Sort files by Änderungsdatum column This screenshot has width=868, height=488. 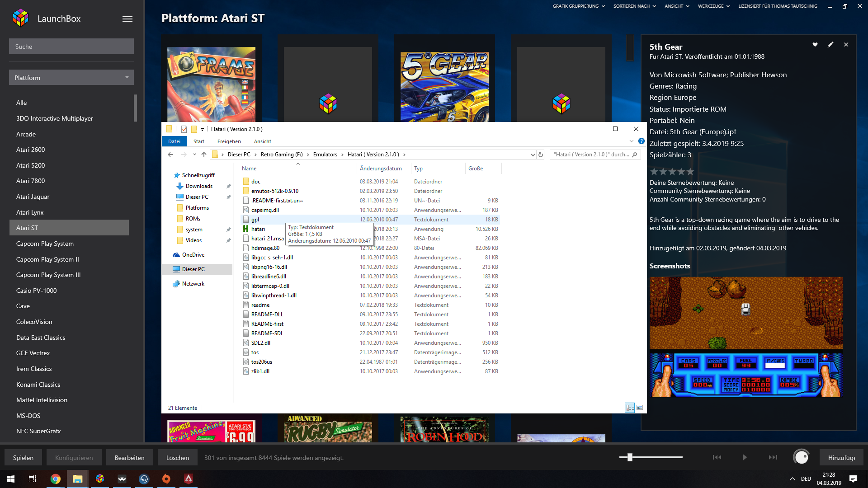[x=381, y=169]
